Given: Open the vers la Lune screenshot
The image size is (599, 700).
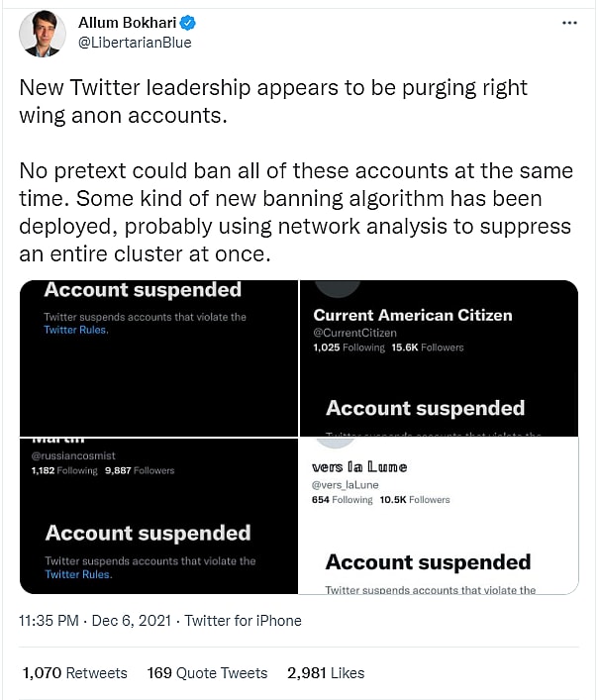Looking at the screenshot, I should click(439, 516).
